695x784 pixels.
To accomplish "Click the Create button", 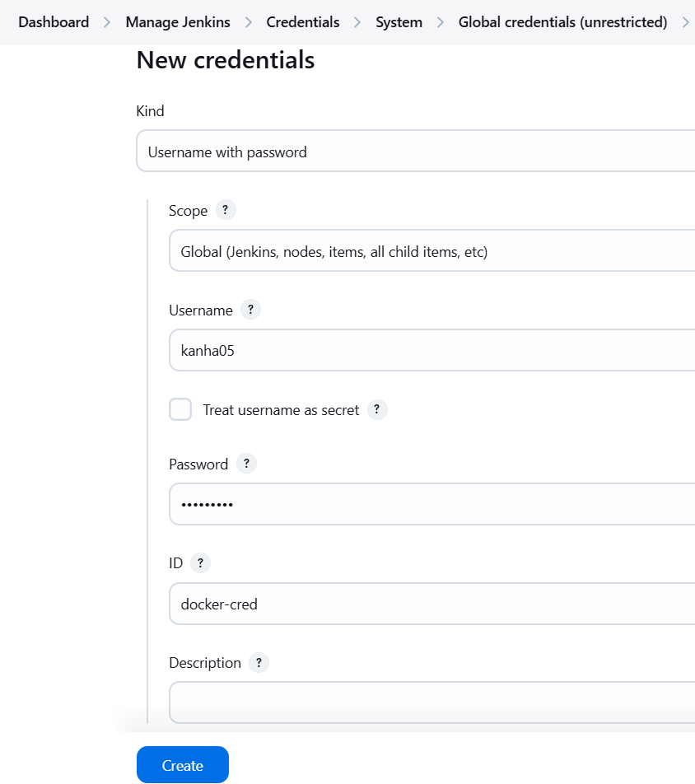I will (x=183, y=764).
